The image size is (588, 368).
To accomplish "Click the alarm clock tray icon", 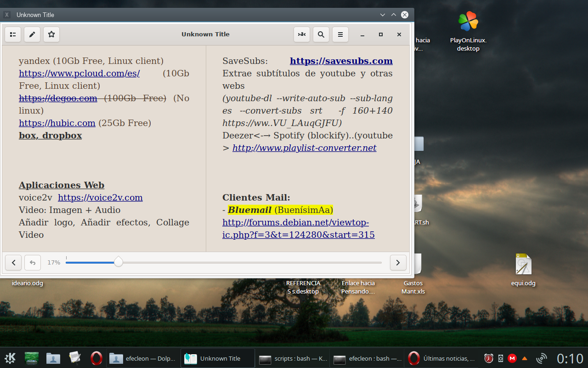I will coord(489,358).
